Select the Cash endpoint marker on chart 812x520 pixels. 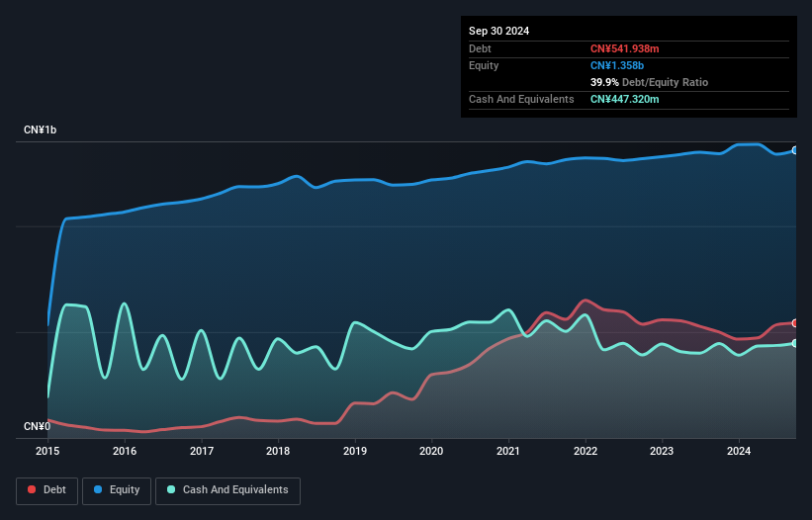(x=795, y=344)
